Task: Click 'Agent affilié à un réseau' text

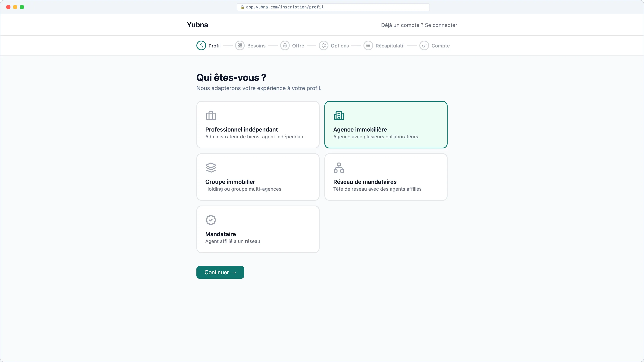Action: [x=232, y=241]
